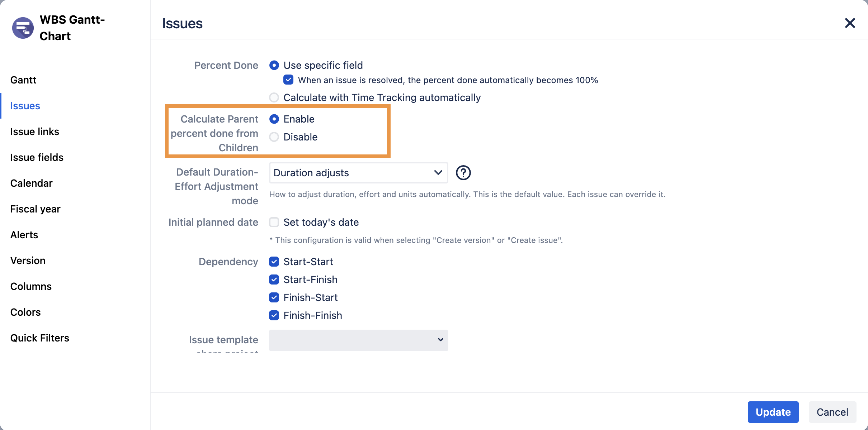Open the Gantt settings section

23,80
